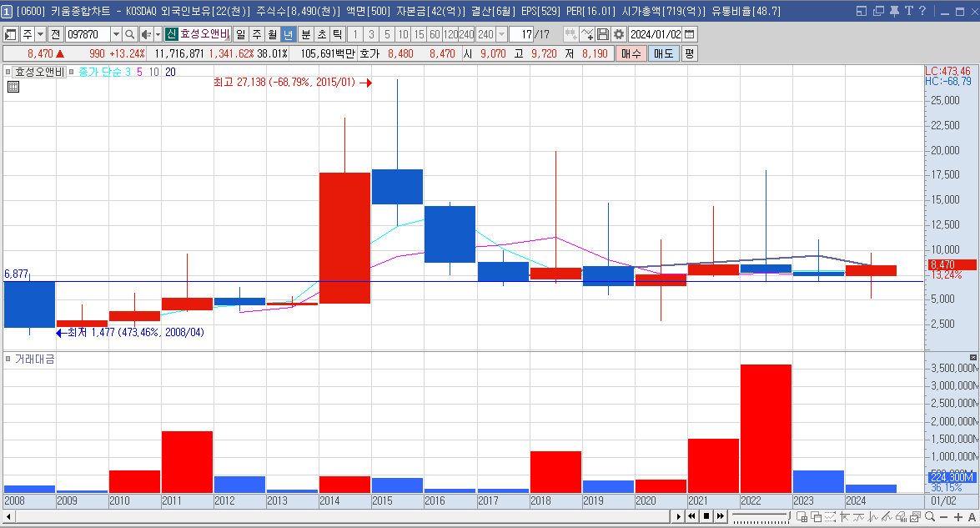This screenshot has width=980, height=528.
Task: Click the letter A auto-scale icon at bottom
Action: 972,517
